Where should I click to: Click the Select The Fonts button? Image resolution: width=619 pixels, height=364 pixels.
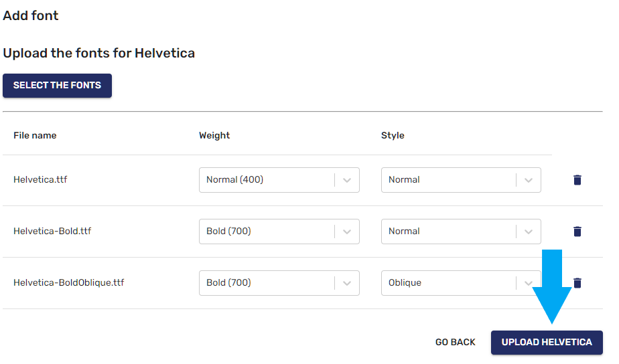pyautogui.click(x=57, y=85)
